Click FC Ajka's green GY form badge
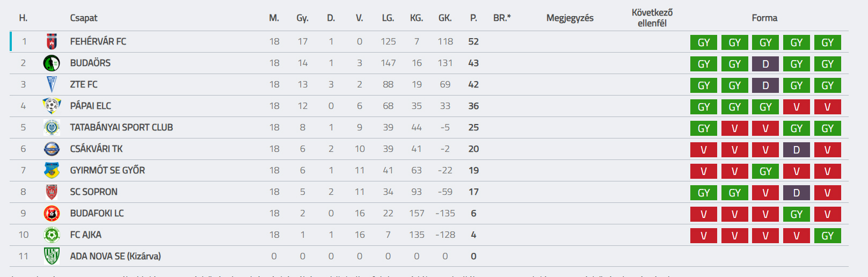This screenshot has width=868, height=277. pyautogui.click(x=827, y=236)
